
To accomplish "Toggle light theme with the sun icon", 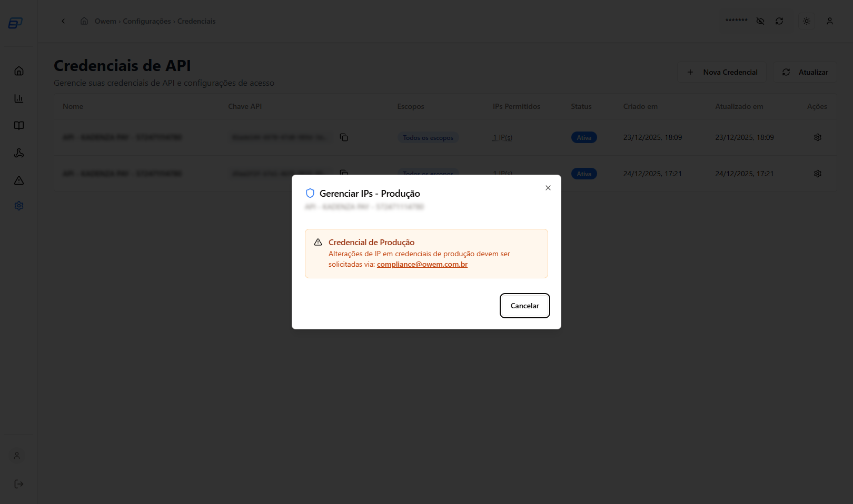I will [807, 21].
